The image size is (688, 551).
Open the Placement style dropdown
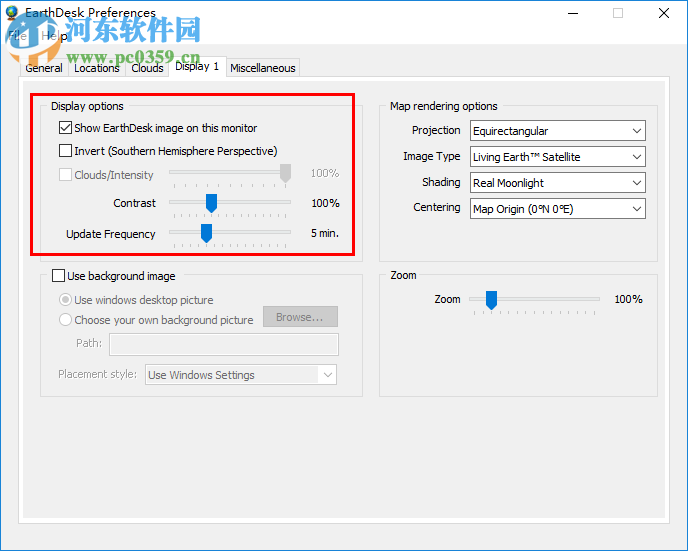241,375
